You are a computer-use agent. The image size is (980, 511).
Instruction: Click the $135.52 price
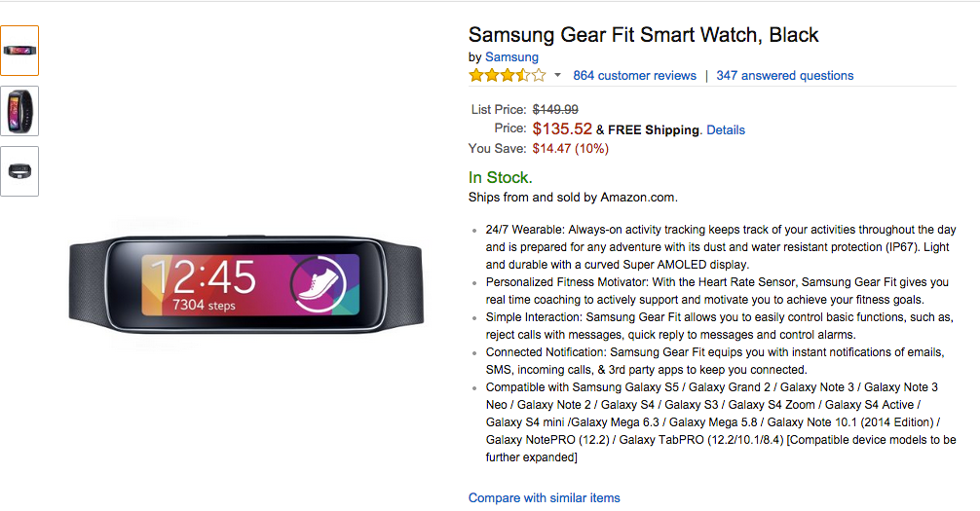pos(562,128)
